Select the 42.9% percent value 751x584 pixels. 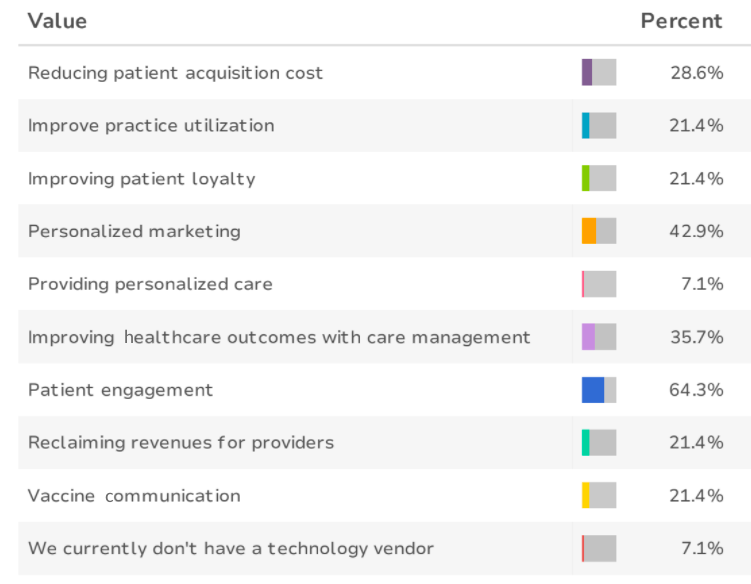696,231
